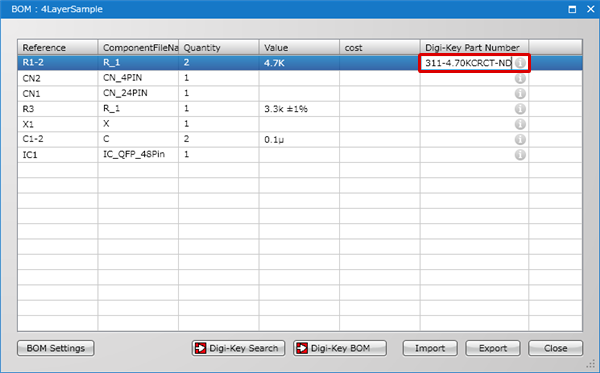600x373 pixels.
Task: Click the Import button
Action: [430, 348]
